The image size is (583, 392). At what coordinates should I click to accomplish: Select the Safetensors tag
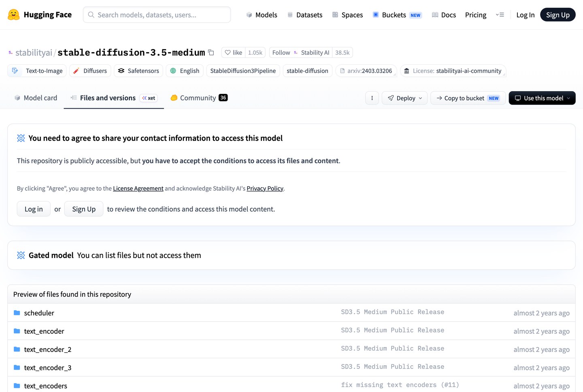(138, 71)
